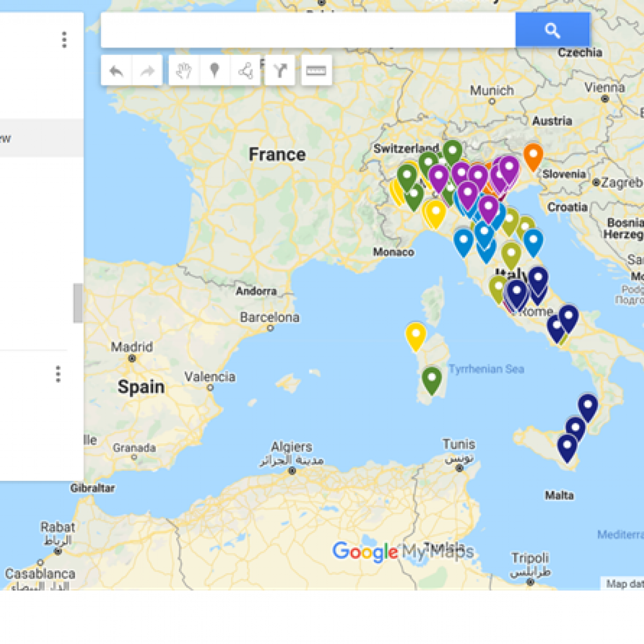The image size is (644, 644).
Task: Select the Measure distances tool
Action: click(x=316, y=70)
